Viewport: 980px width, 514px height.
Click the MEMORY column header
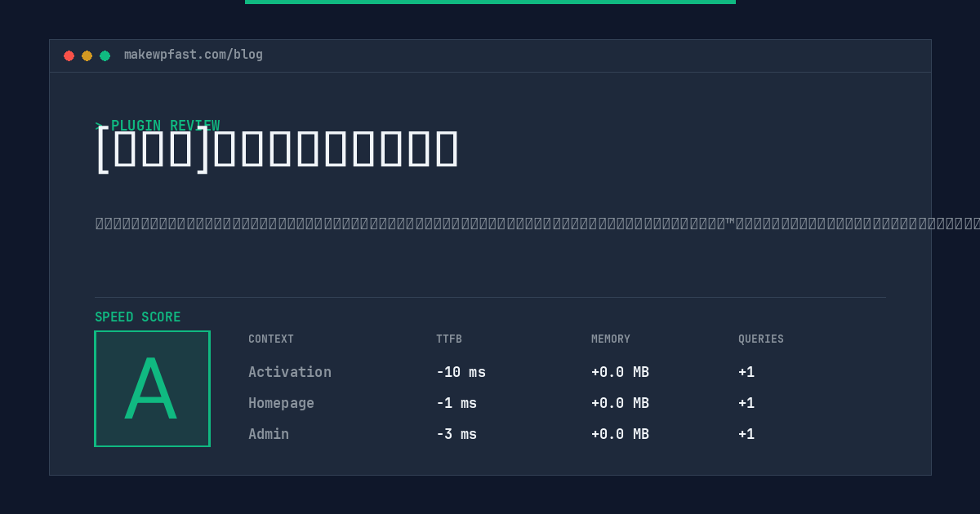(611, 339)
